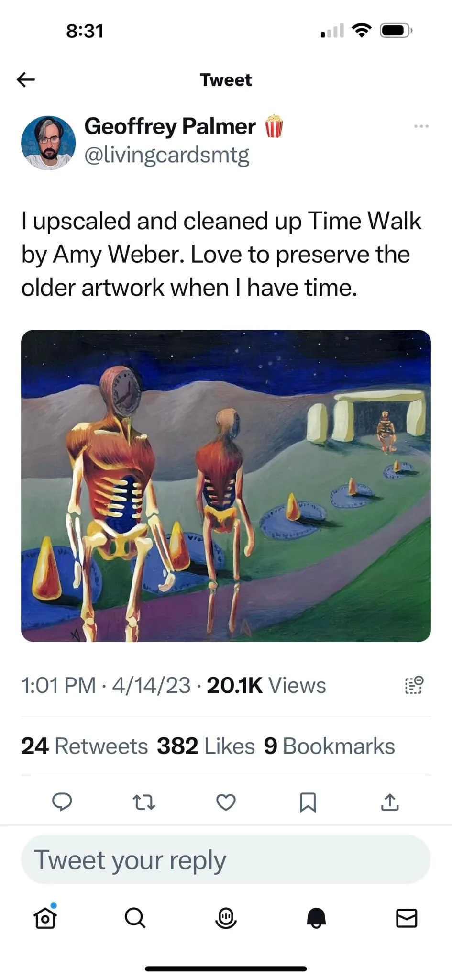Open the Time Walk artwork image
Viewport: 452px width, 980px height.
coord(226,486)
